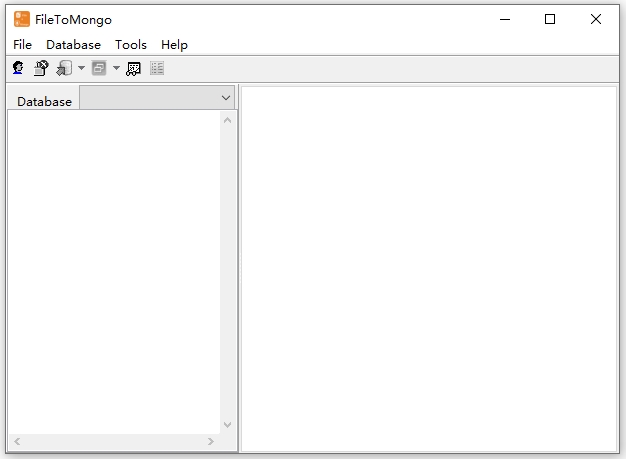The height and width of the screenshot is (459, 626).
Task: Minimize the FileToMongo window
Action: (x=505, y=19)
